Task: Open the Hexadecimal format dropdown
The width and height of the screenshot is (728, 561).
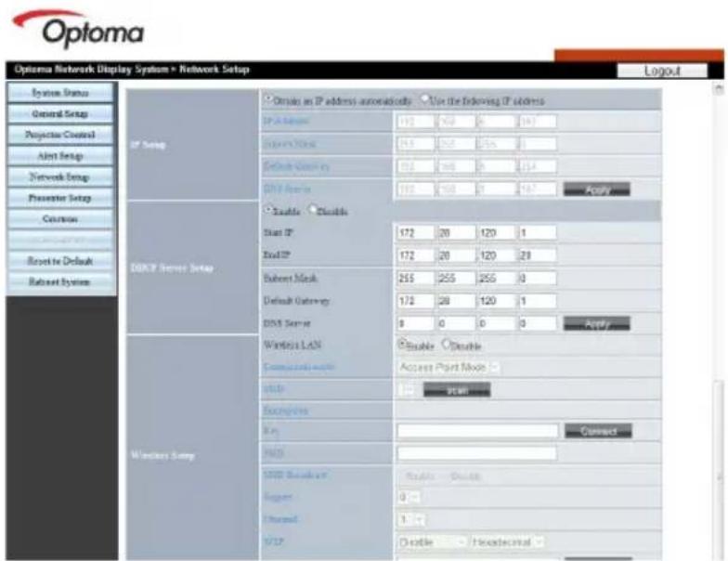Action: [507, 542]
